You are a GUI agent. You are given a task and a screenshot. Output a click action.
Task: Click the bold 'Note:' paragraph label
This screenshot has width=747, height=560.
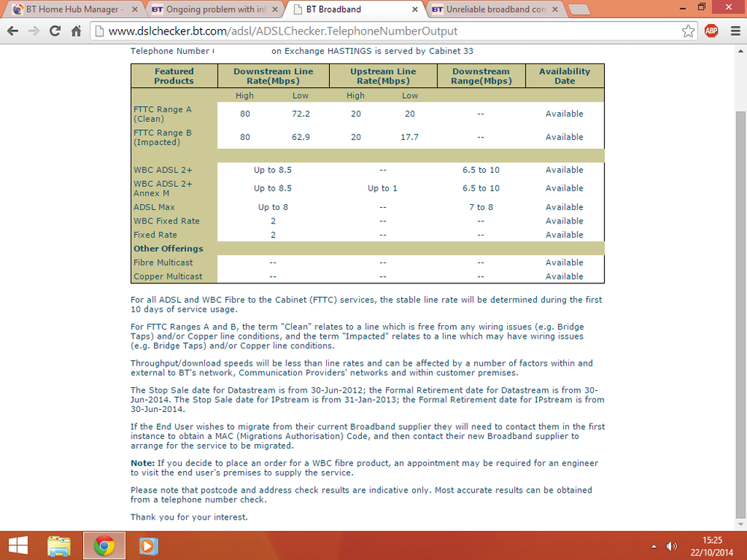(142, 464)
